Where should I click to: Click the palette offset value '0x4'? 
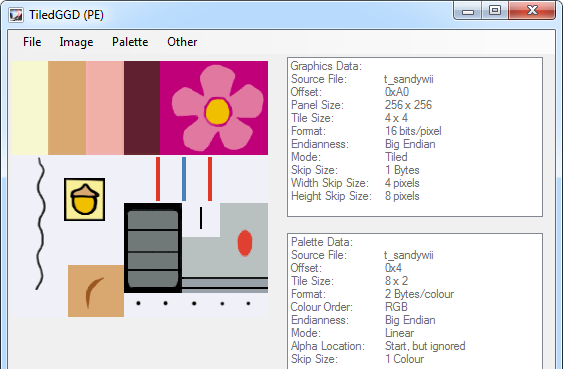(393, 268)
